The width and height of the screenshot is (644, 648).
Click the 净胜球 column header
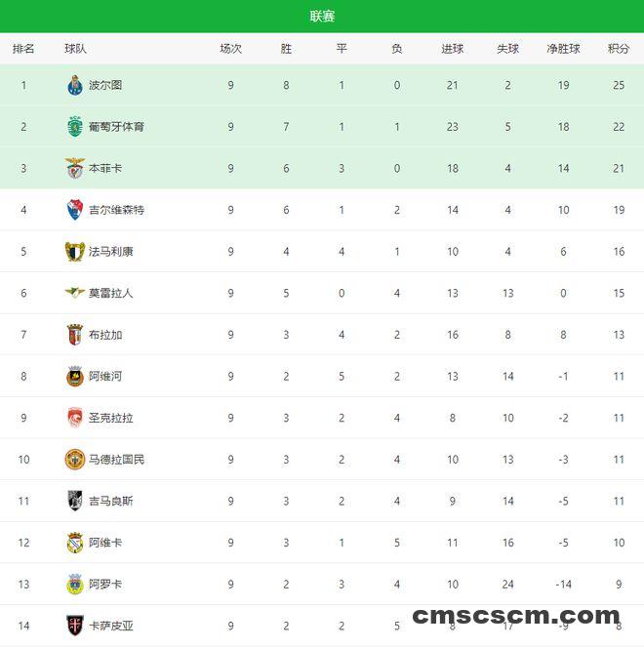(563, 49)
